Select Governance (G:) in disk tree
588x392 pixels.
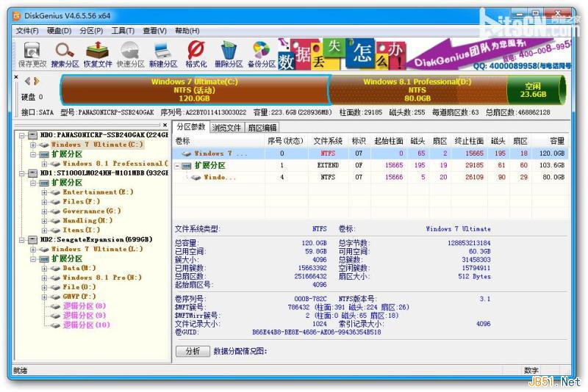click(91, 211)
